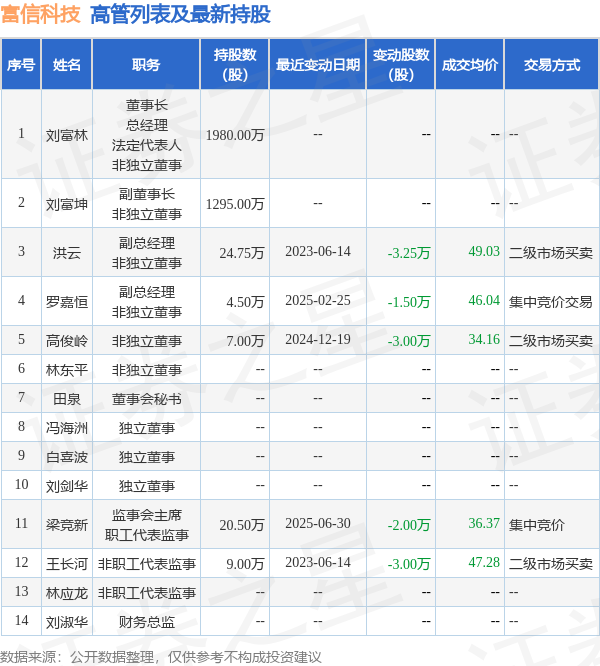Click the date 2025-02-25
This screenshot has width=600, height=666.
pos(318,301)
